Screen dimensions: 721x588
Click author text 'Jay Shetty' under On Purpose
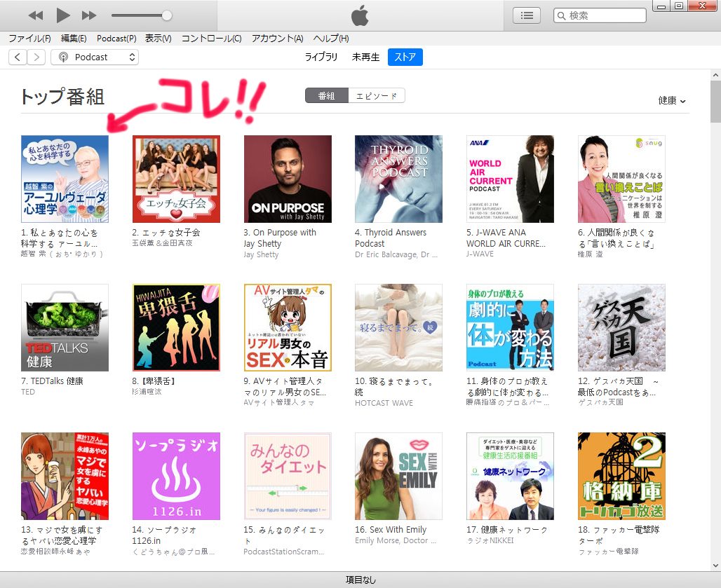[261, 254]
